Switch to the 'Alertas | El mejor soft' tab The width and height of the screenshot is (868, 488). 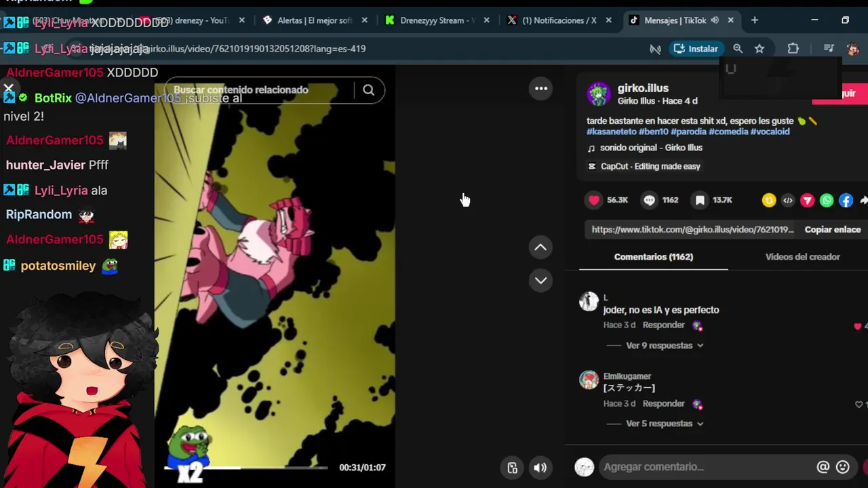click(x=315, y=20)
